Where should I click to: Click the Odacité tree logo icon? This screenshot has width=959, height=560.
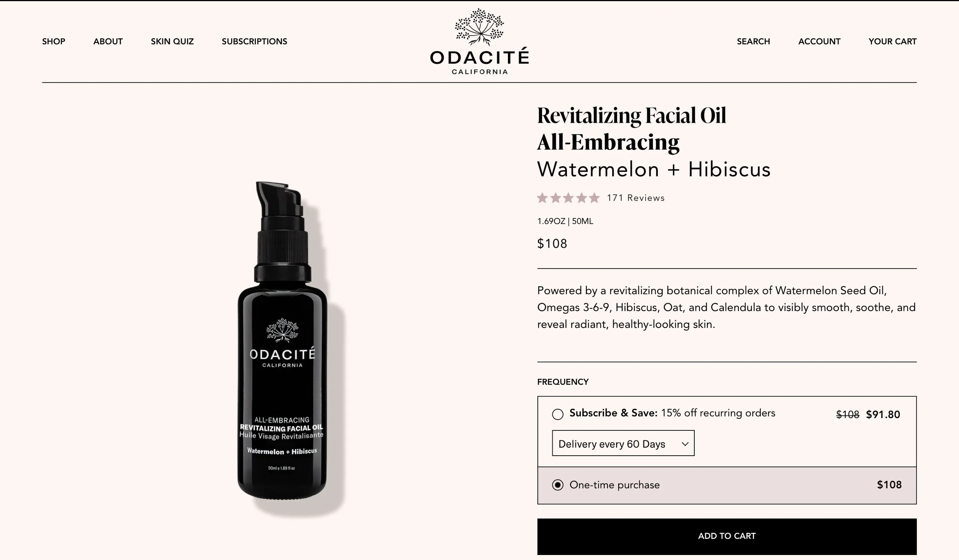point(479,27)
